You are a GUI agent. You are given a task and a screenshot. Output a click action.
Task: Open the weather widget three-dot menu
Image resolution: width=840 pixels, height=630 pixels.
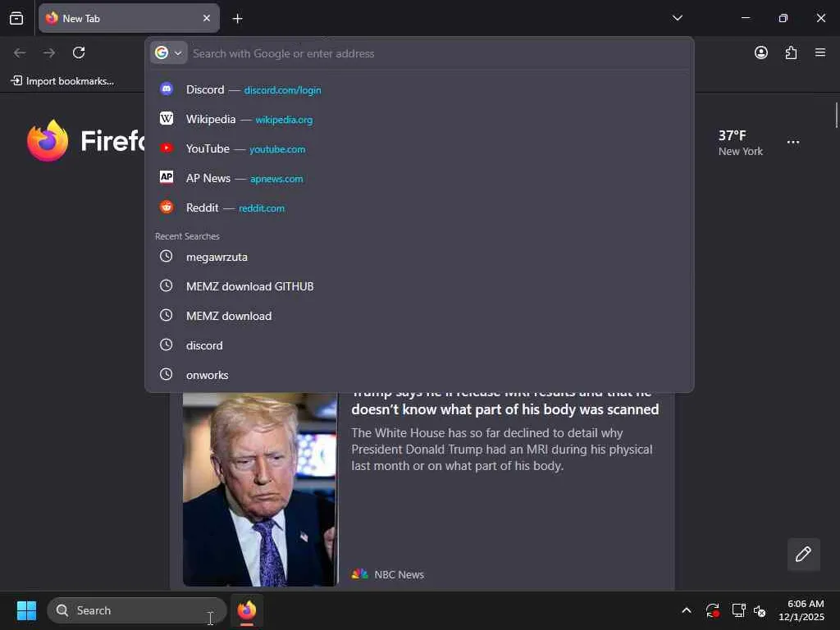[793, 142]
